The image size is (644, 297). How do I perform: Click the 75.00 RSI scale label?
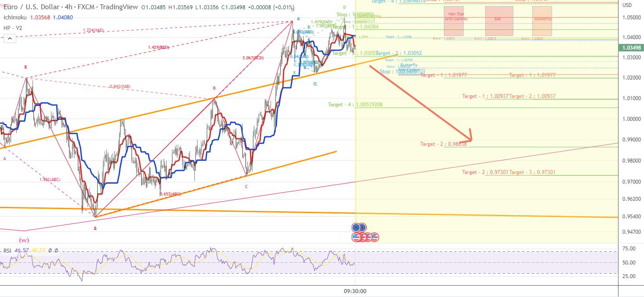pyautogui.click(x=630, y=249)
